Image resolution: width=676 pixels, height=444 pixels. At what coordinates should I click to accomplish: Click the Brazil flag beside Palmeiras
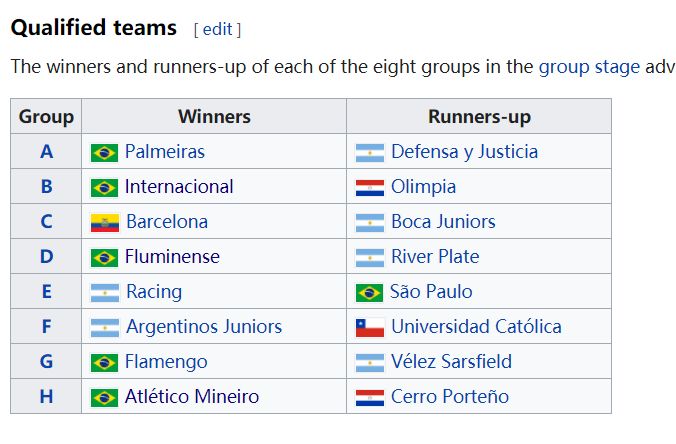point(104,153)
